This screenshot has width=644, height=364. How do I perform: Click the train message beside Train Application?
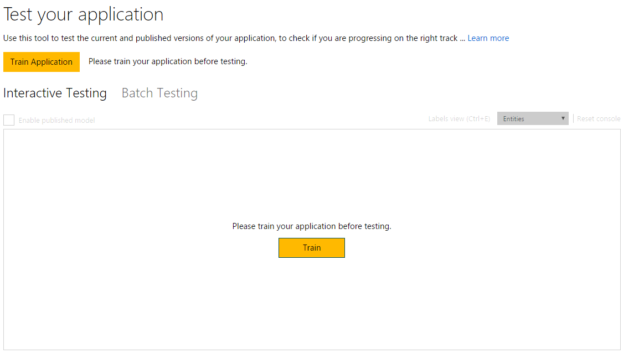[x=168, y=61]
